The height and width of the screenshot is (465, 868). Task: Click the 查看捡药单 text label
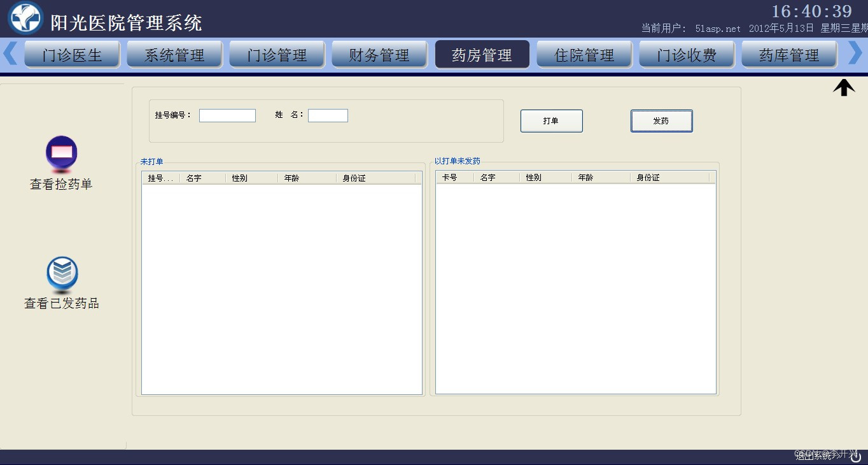pyautogui.click(x=61, y=184)
